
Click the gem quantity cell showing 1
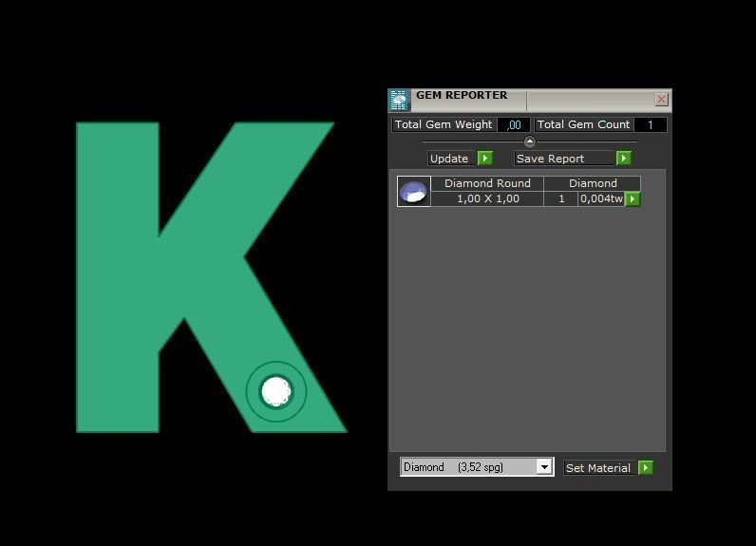pos(561,198)
